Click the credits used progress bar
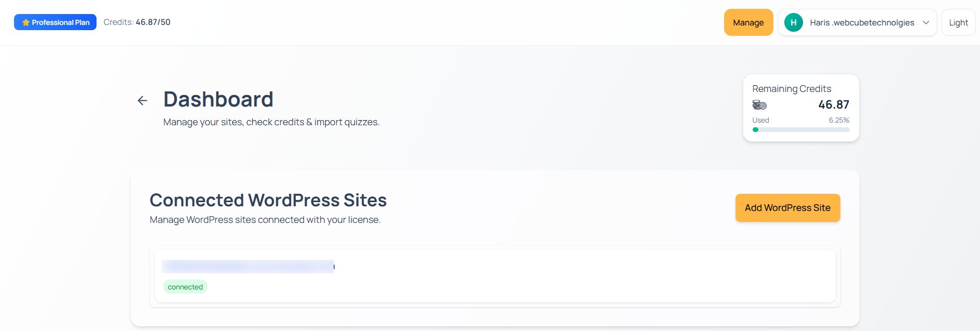The image size is (980, 331). point(801,130)
